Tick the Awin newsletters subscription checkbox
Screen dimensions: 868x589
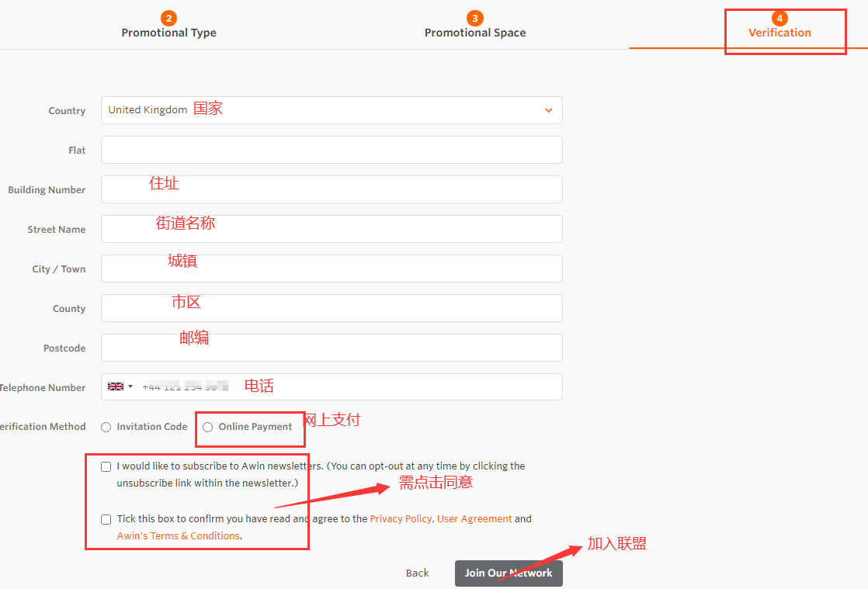click(106, 467)
